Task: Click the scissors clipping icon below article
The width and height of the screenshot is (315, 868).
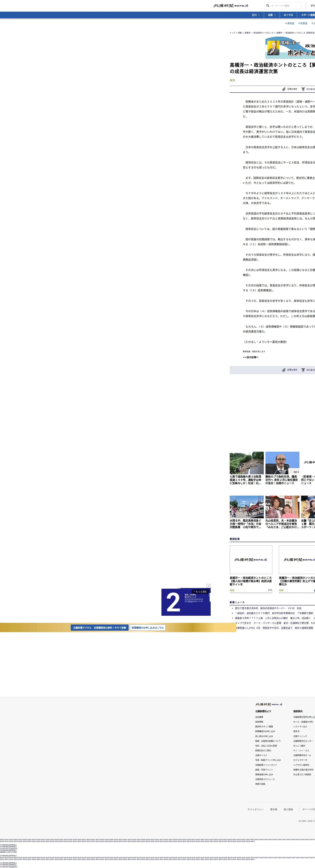Action: point(303,370)
